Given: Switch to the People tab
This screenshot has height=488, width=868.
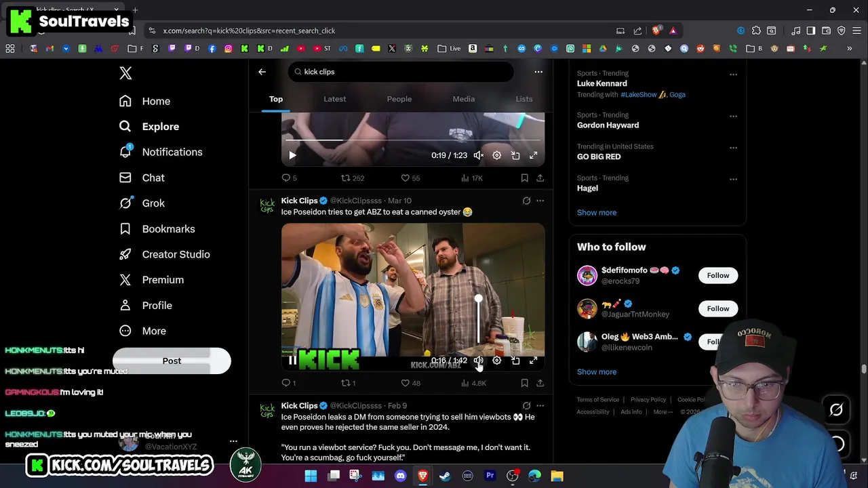Looking at the screenshot, I should point(399,99).
